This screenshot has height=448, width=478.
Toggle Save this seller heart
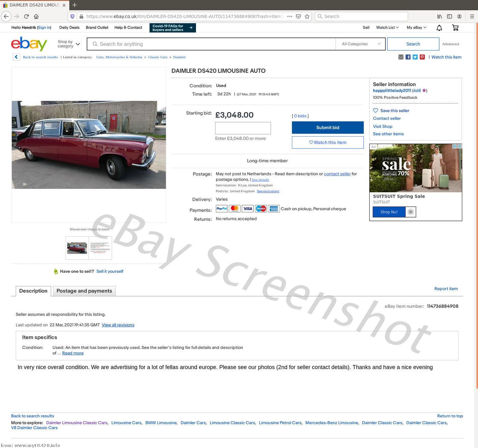(x=376, y=111)
